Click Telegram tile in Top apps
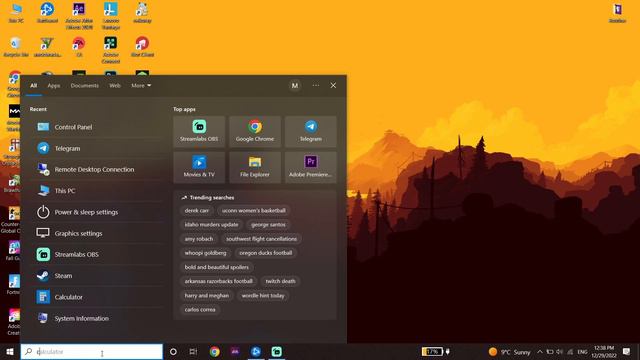 tap(311, 131)
